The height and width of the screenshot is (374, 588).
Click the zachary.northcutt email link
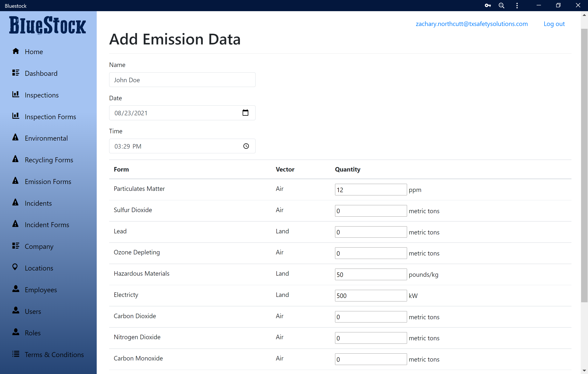tap(472, 24)
